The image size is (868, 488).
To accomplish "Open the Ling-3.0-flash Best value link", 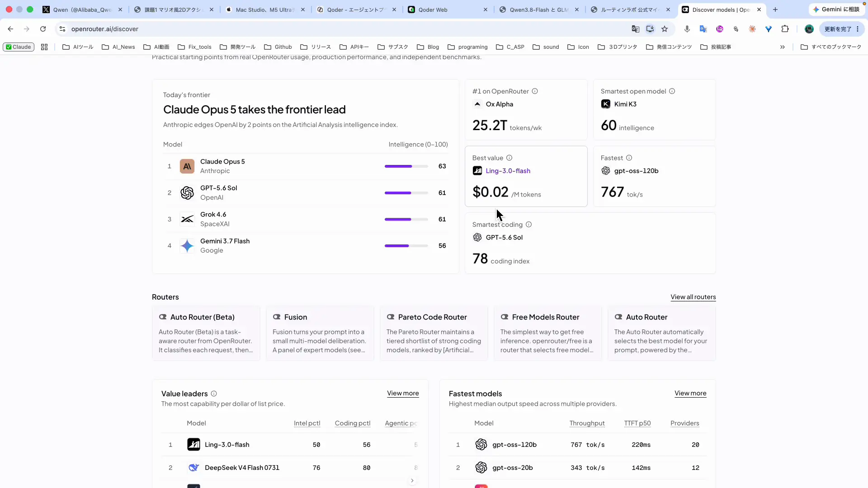I will tap(508, 171).
